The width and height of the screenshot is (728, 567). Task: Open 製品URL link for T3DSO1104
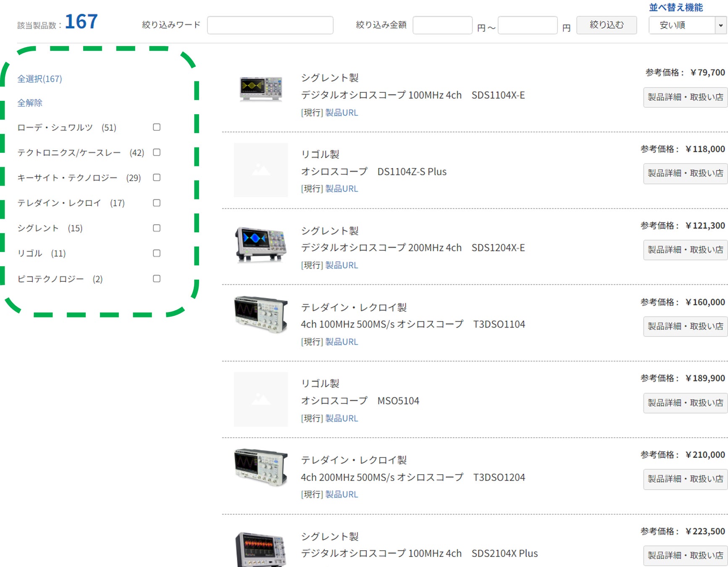coord(342,341)
